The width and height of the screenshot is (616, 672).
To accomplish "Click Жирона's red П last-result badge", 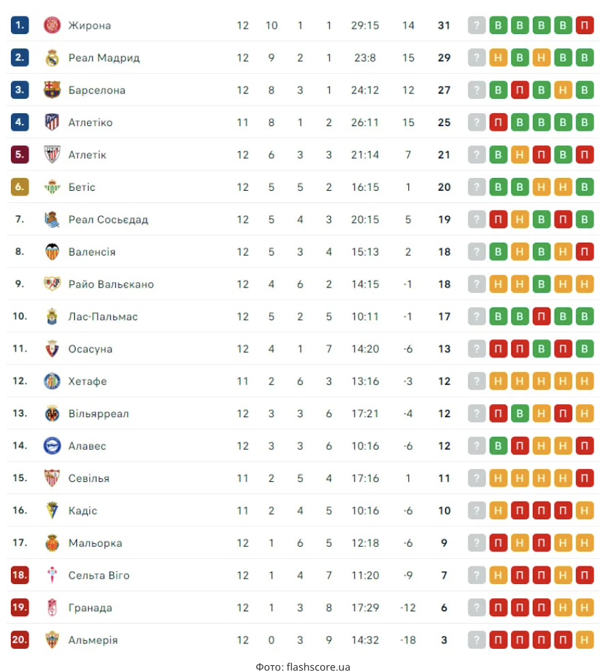I will (x=585, y=25).
